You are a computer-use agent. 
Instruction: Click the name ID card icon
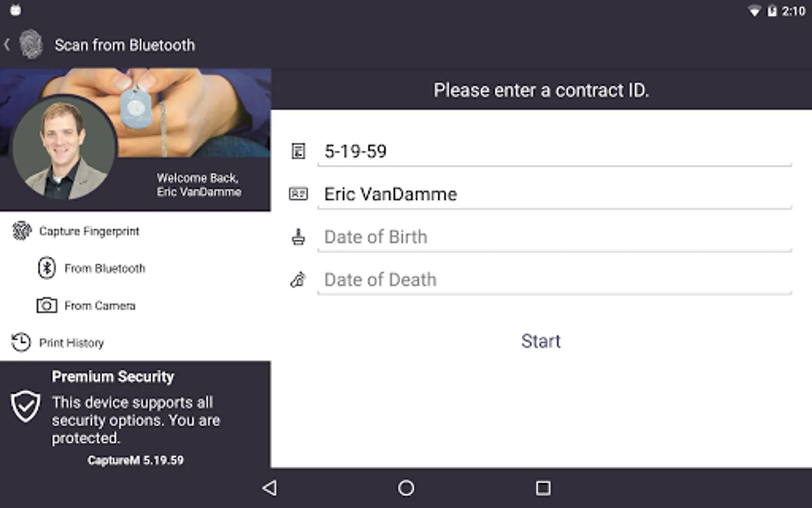298,194
